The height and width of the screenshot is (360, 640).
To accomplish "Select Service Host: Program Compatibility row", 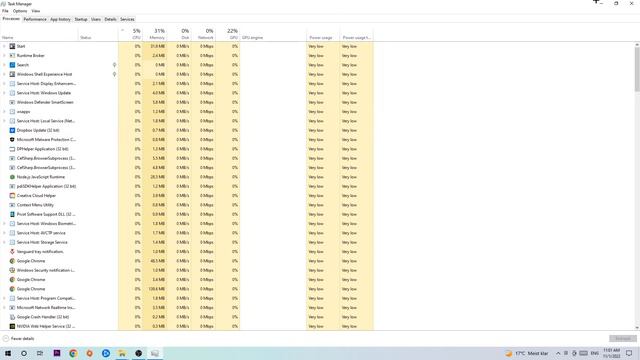I will (x=187, y=298).
